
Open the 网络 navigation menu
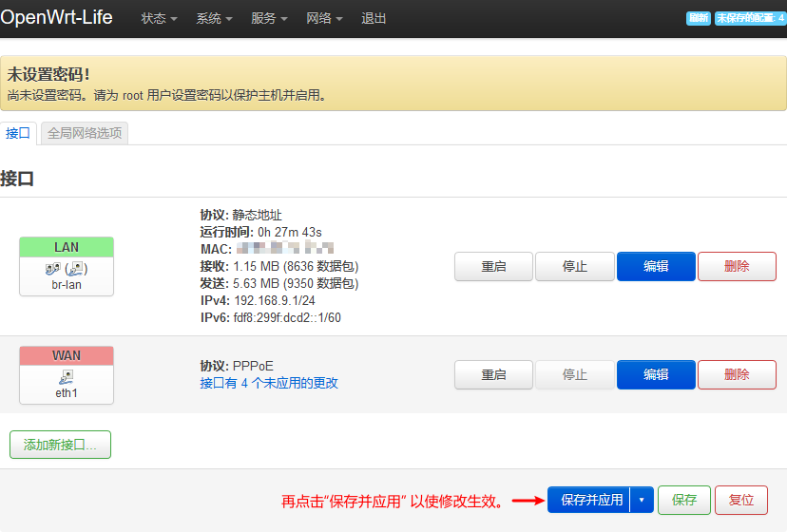coord(324,19)
